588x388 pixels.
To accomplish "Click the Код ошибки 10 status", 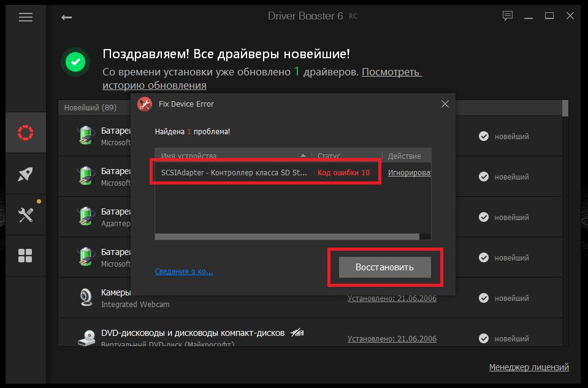I will [343, 172].
